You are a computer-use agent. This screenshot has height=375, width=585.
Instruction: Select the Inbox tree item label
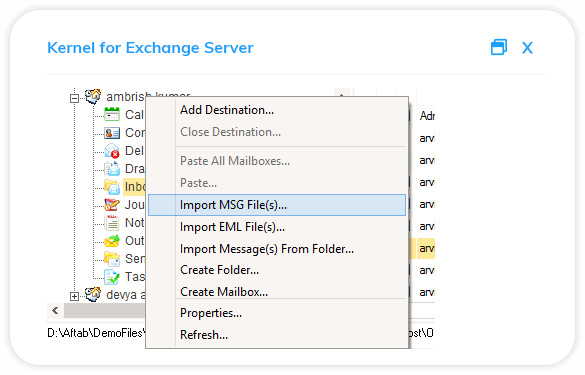pyautogui.click(x=135, y=187)
